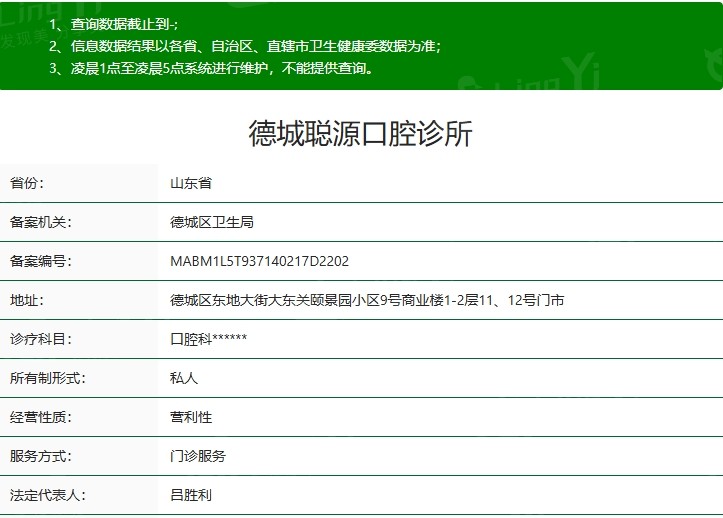The width and height of the screenshot is (723, 518).
Task: Select the legal representative 吕胜利
Action: pos(191,495)
